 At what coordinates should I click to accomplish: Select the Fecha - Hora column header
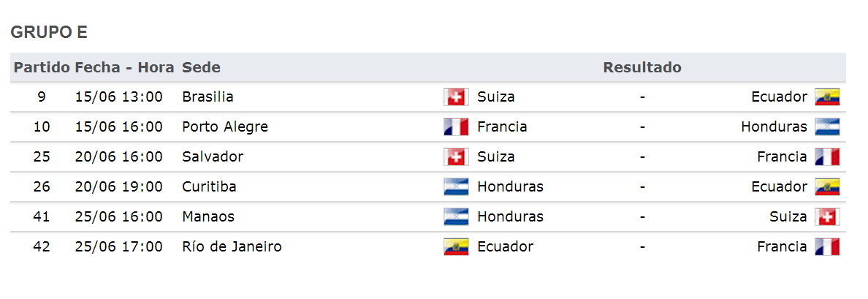(x=124, y=67)
